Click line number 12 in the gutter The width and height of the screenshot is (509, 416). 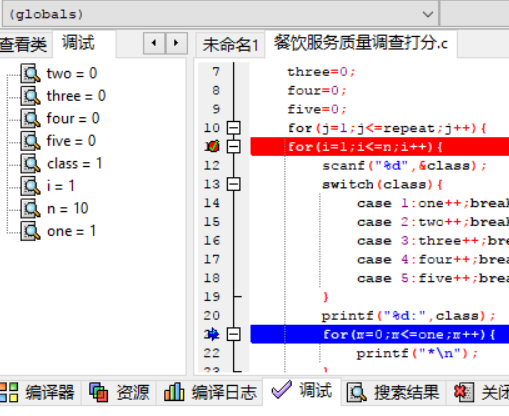pyautogui.click(x=212, y=165)
